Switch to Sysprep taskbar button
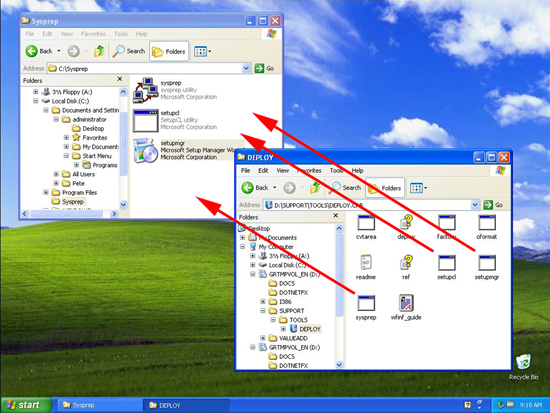This screenshot has width=550, height=413. click(100, 405)
